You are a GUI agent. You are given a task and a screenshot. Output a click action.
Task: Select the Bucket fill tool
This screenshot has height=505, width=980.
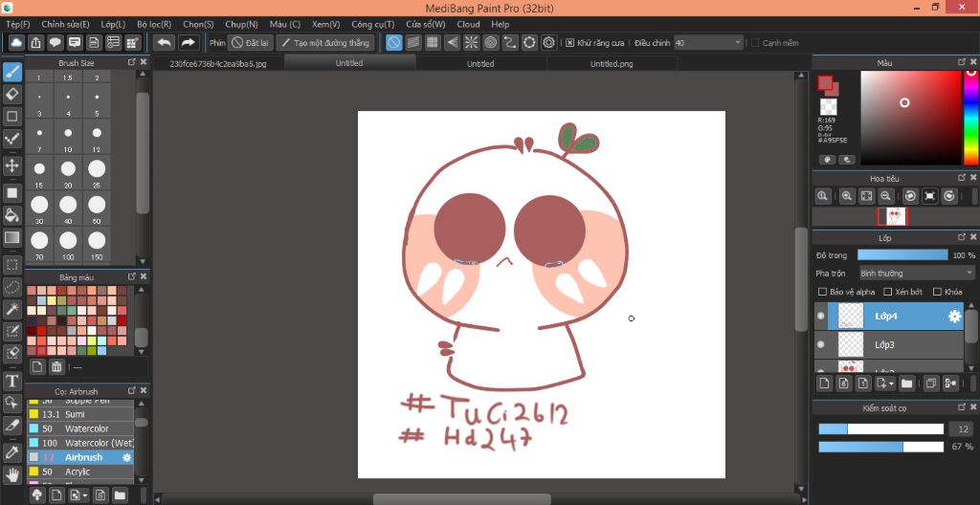pyautogui.click(x=12, y=214)
